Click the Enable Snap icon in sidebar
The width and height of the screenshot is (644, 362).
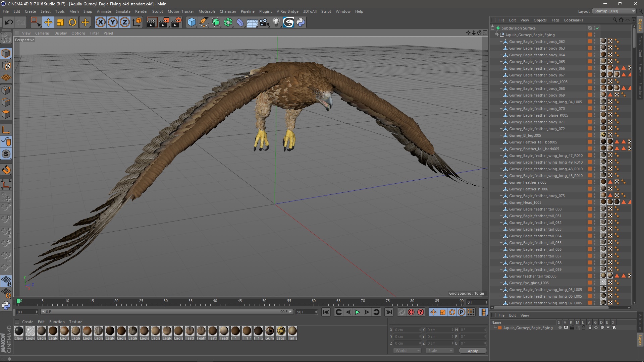pos(6,170)
